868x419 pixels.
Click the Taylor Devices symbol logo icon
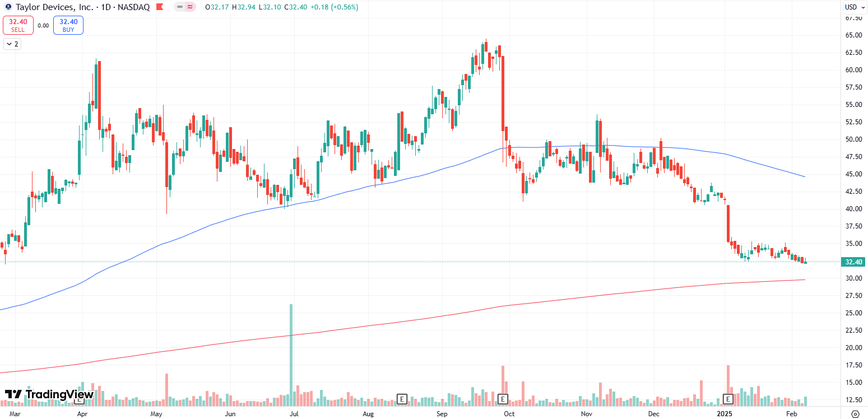pos(8,7)
